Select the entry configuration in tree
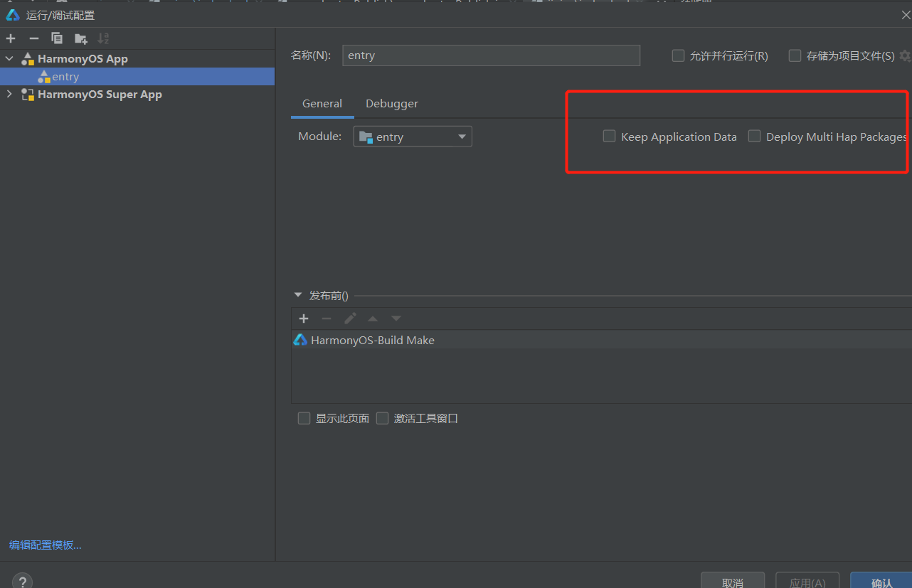This screenshot has height=588, width=912. (137, 77)
